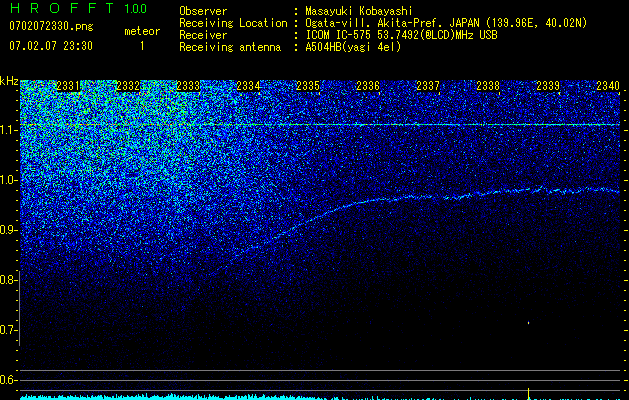Click the kHz axis unit label

click(x=9, y=81)
